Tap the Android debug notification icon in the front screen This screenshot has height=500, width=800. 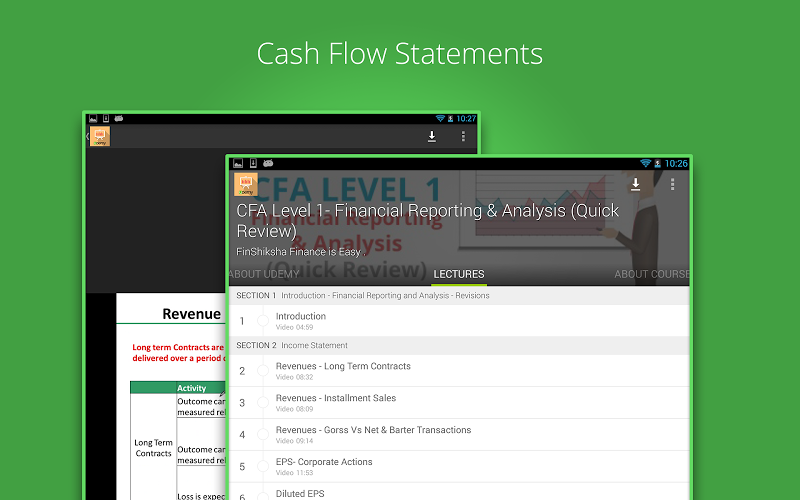(268, 163)
